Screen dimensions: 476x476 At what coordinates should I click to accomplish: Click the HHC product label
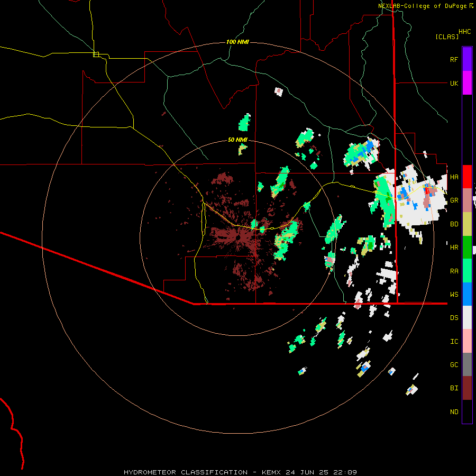464,32
